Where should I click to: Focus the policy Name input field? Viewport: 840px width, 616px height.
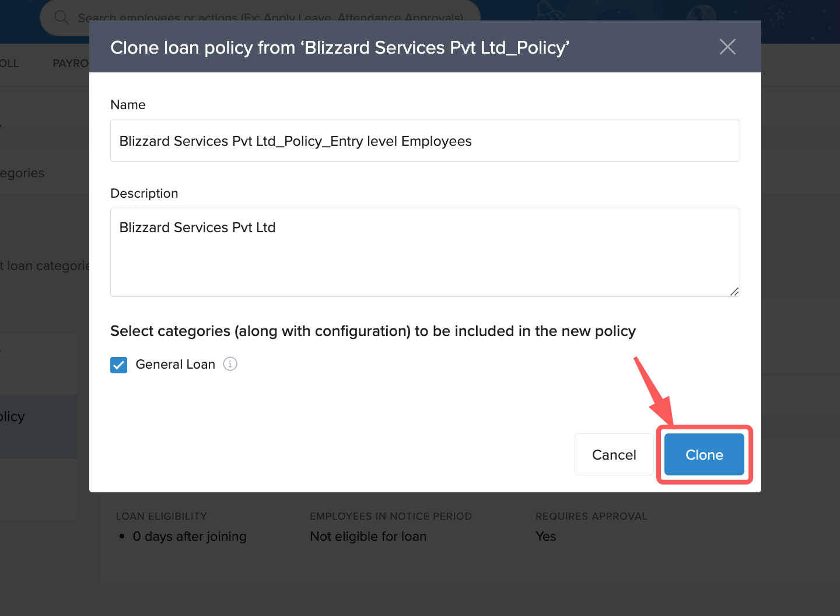pos(425,141)
